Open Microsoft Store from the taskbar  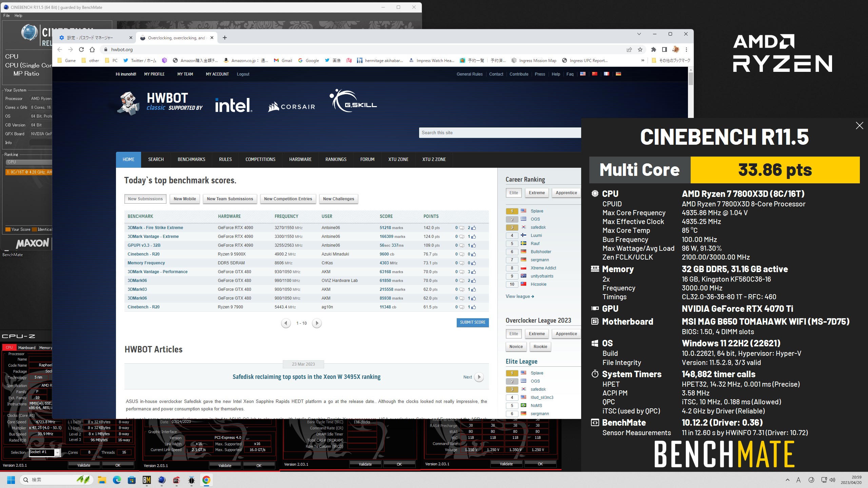pyautogui.click(x=132, y=480)
